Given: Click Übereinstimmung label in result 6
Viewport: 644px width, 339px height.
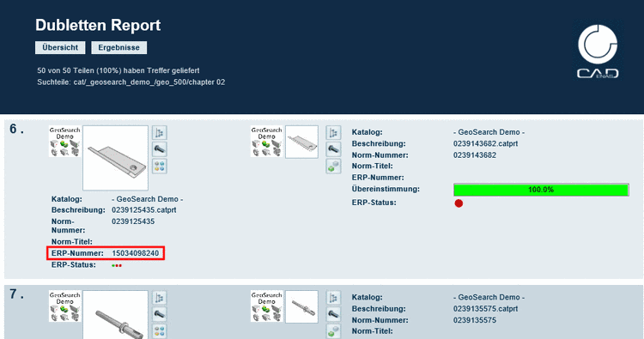Looking at the screenshot, I should click(386, 189).
